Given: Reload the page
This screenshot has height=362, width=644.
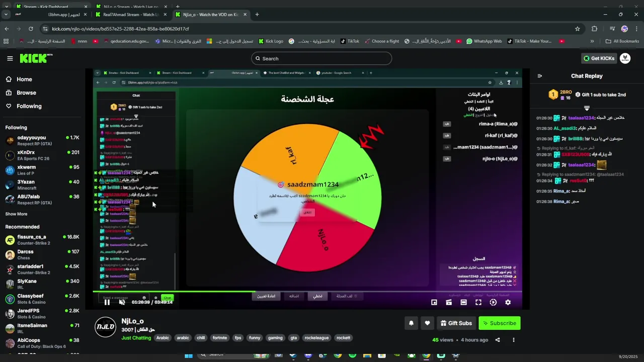Looking at the screenshot, I should [31, 29].
